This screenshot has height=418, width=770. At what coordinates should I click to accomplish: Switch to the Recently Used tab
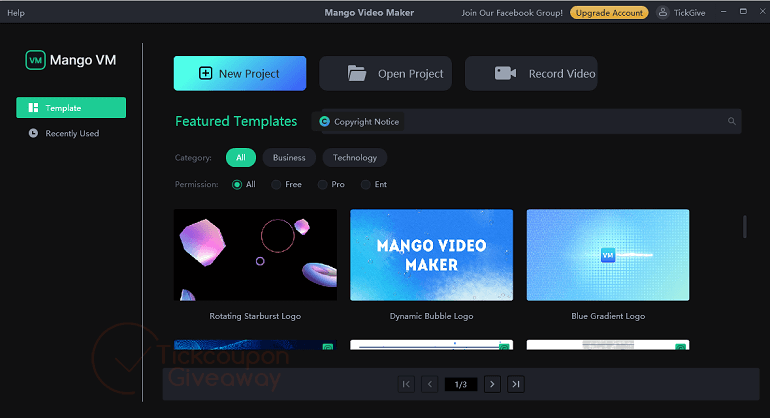(x=71, y=133)
